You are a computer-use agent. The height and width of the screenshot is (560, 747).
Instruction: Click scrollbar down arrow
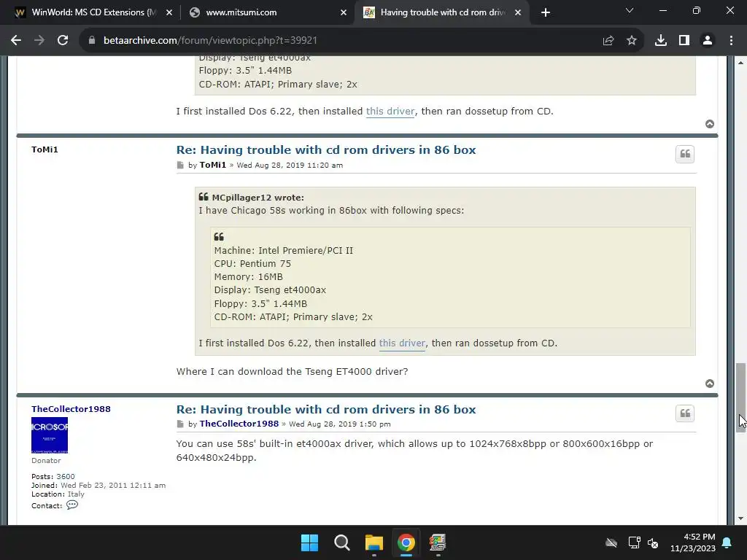click(x=740, y=518)
